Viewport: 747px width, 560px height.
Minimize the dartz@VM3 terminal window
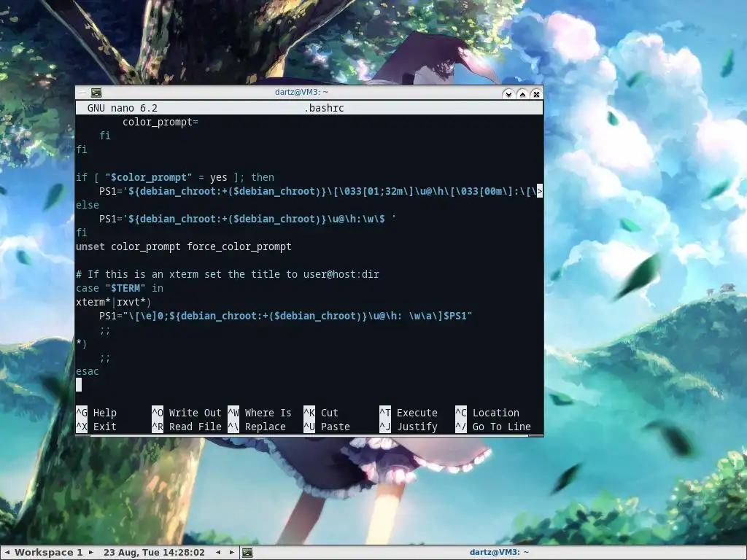click(508, 94)
